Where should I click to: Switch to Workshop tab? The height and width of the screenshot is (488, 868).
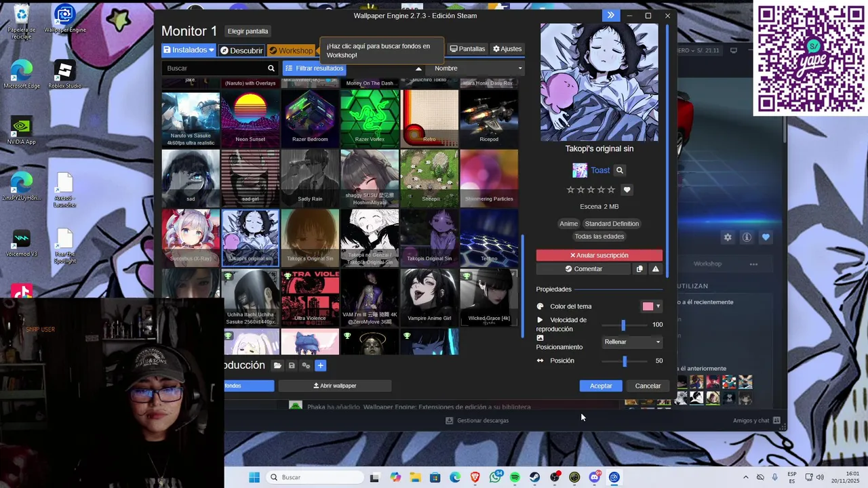tap(291, 50)
